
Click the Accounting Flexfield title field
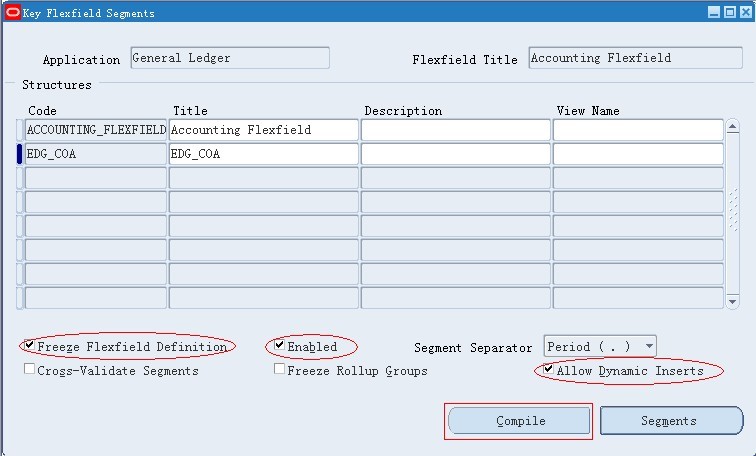263,130
